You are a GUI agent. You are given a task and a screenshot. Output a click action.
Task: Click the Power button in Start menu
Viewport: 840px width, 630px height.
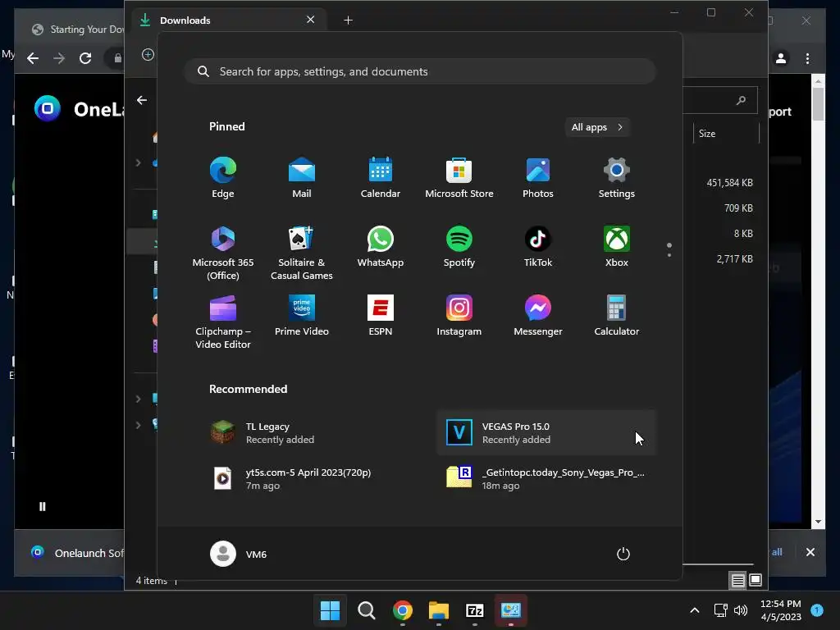(623, 554)
